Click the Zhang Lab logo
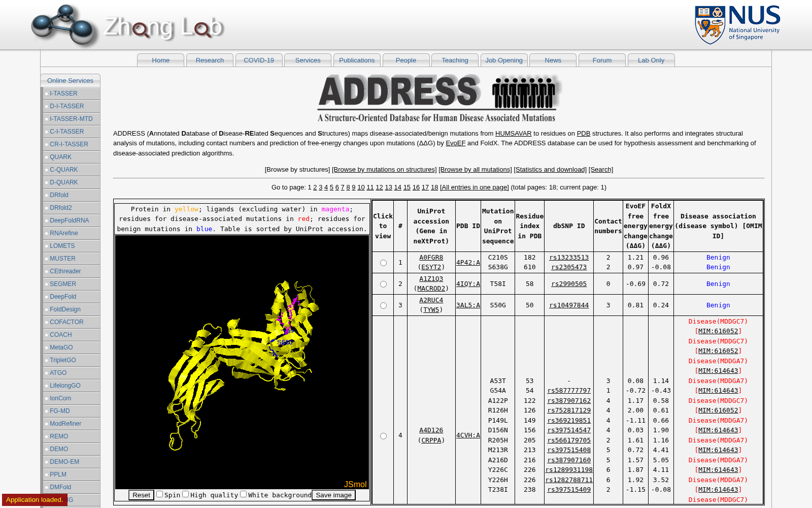The height and width of the screenshot is (508, 812). (x=128, y=26)
